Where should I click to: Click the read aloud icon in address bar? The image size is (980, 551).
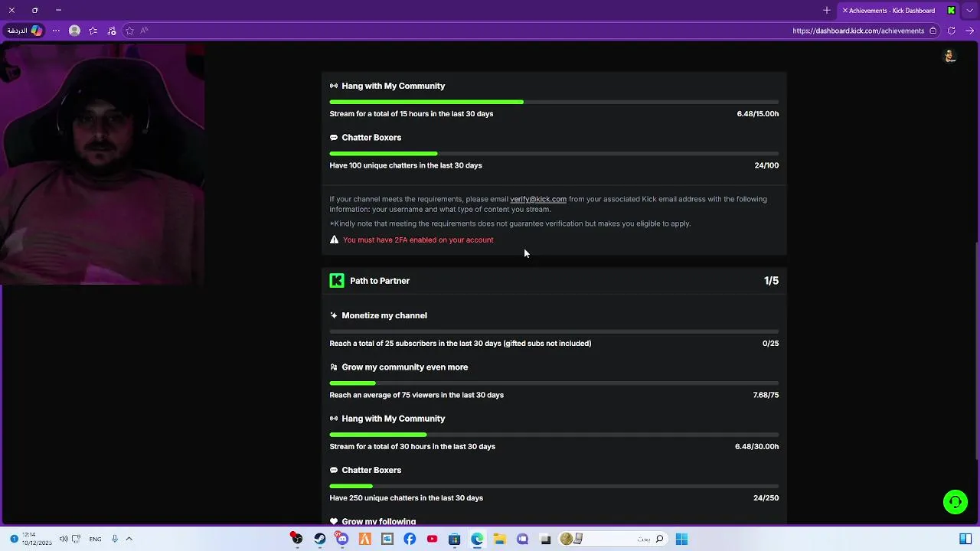click(x=144, y=31)
